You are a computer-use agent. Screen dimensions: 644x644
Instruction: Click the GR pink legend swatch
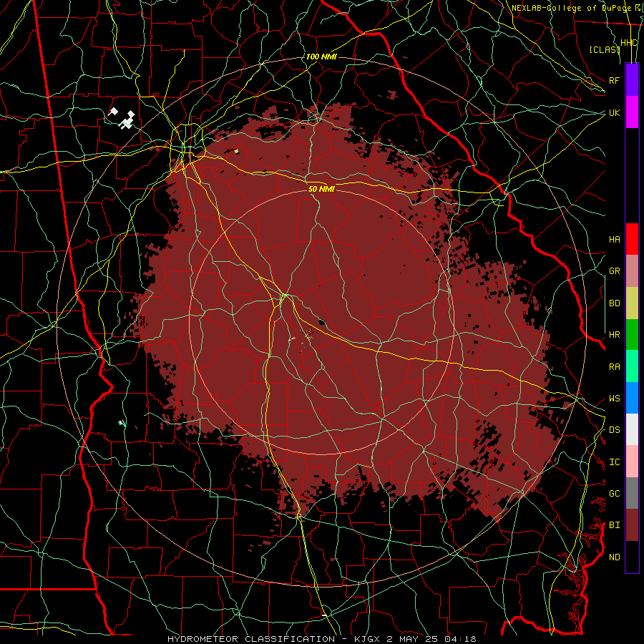pos(632,271)
